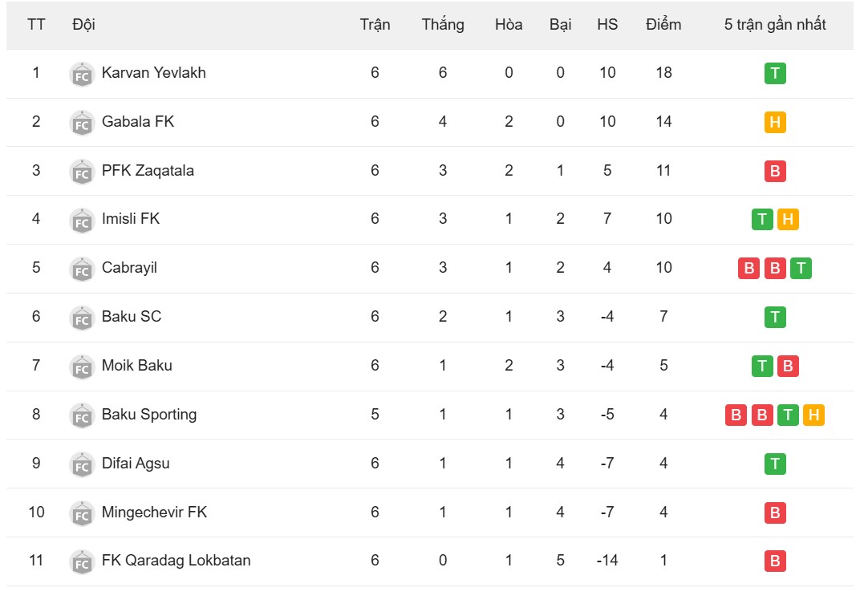
Task: Click the Moik Baku club crest
Action: [82, 367]
